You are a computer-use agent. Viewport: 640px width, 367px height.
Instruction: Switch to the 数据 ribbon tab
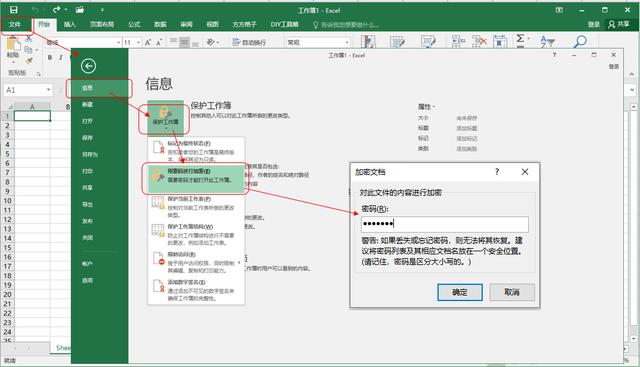tap(160, 24)
